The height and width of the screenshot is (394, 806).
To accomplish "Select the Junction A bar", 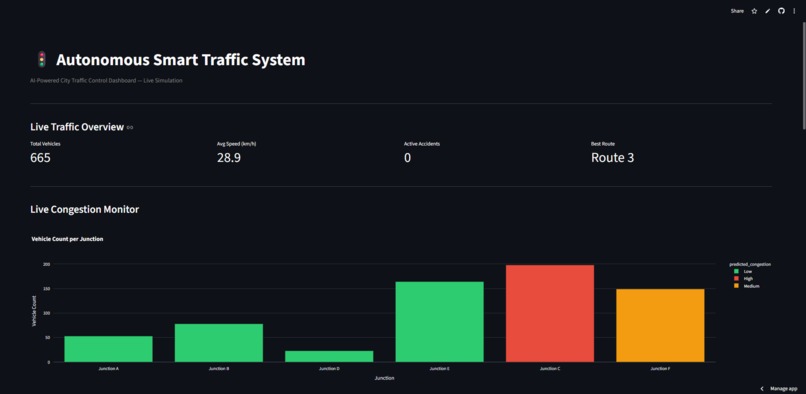I will [x=108, y=349].
